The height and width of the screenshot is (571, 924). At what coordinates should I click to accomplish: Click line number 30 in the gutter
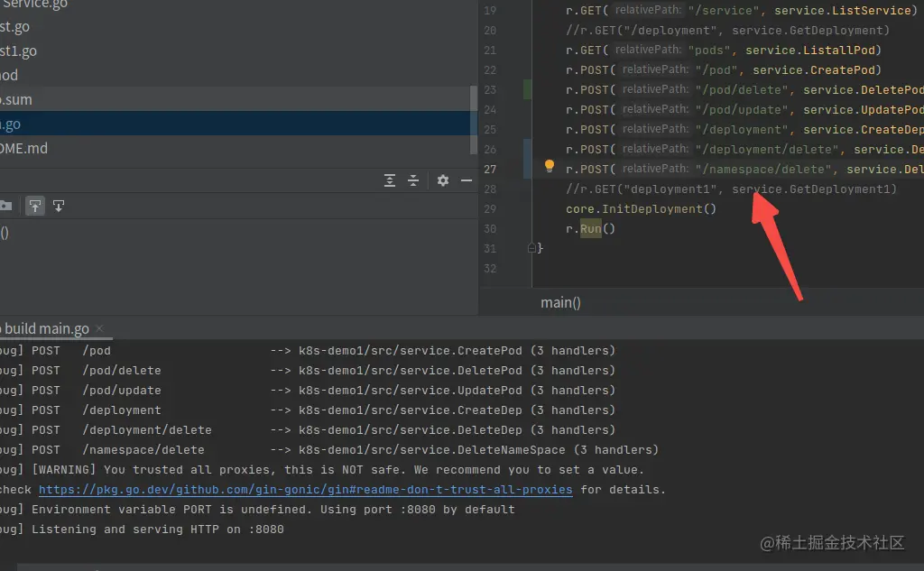click(x=490, y=228)
